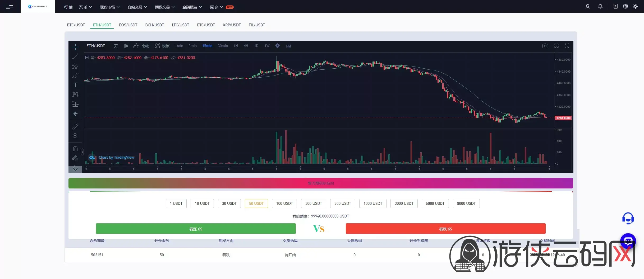Open notifications bell in top bar

tap(600, 6)
